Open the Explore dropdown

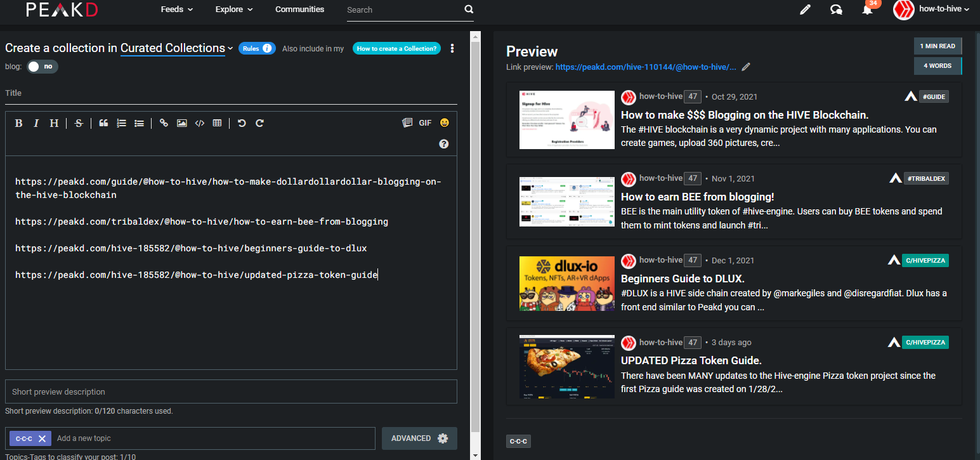pos(234,10)
